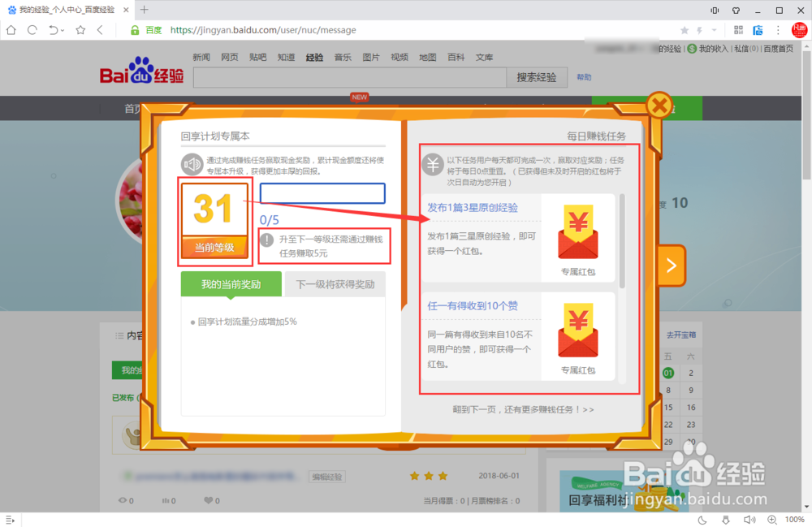Click the 当前等级 label
The height and width of the screenshot is (527, 812).
tap(214, 248)
